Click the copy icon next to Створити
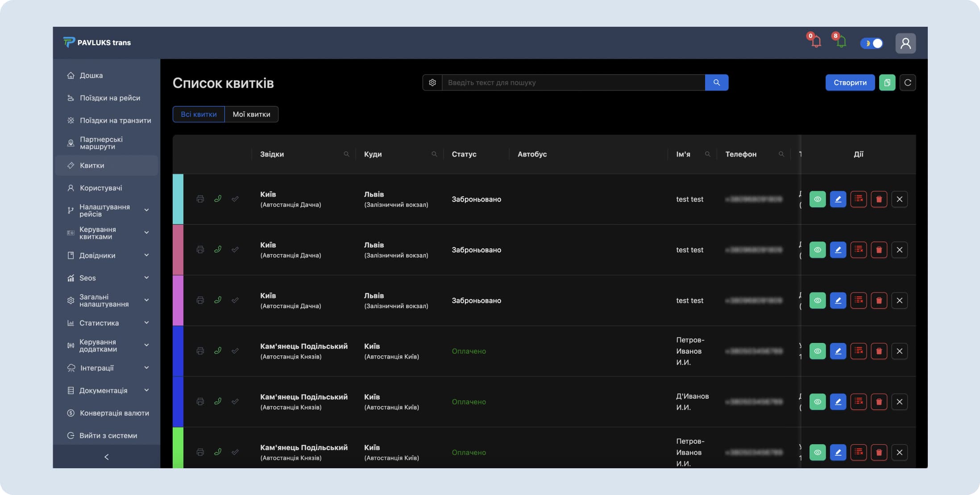980x495 pixels. pyautogui.click(x=887, y=82)
